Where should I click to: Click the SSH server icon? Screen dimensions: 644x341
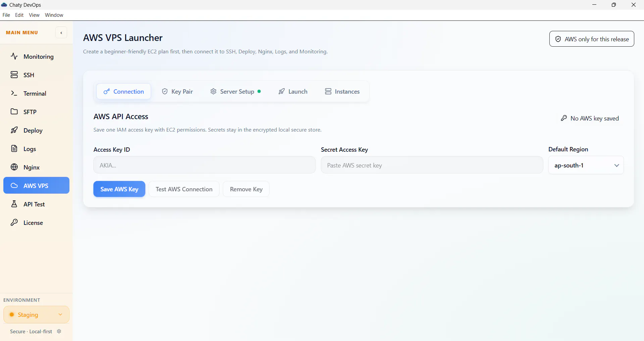point(14,75)
